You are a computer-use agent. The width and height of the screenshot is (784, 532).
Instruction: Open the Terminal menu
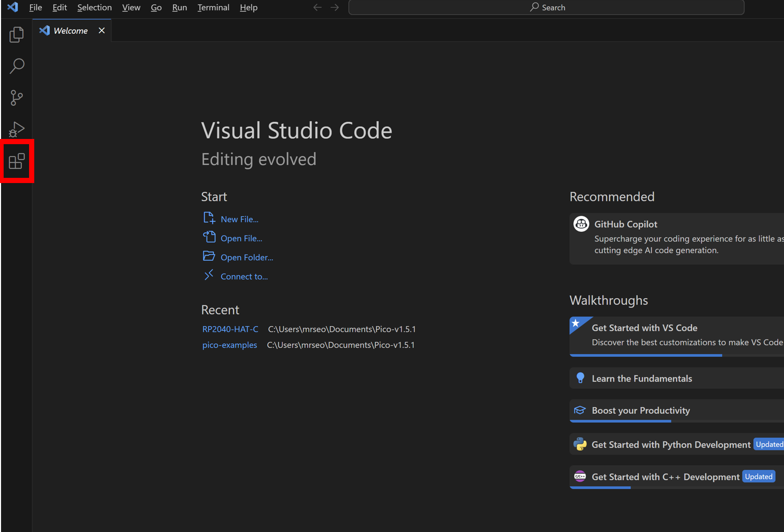(x=213, y=7)
